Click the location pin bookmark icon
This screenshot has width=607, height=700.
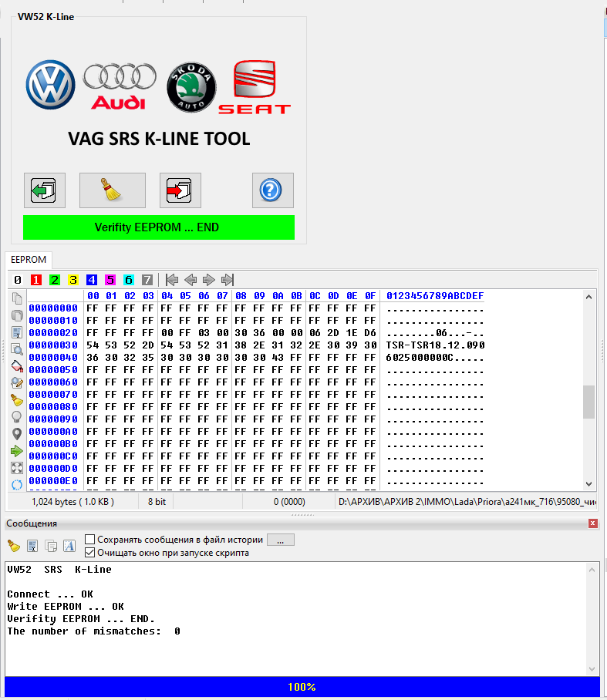pyautogui.click(x=17, y=434)
